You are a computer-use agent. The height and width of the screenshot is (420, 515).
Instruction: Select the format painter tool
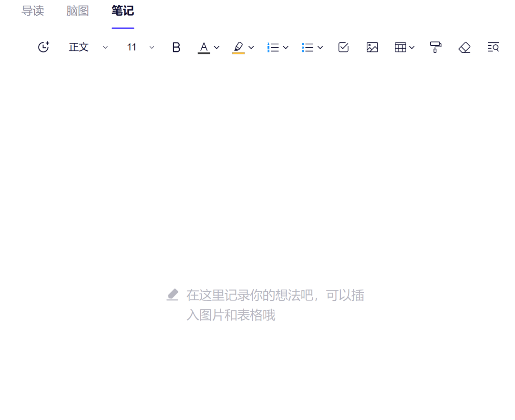(435, 47)
